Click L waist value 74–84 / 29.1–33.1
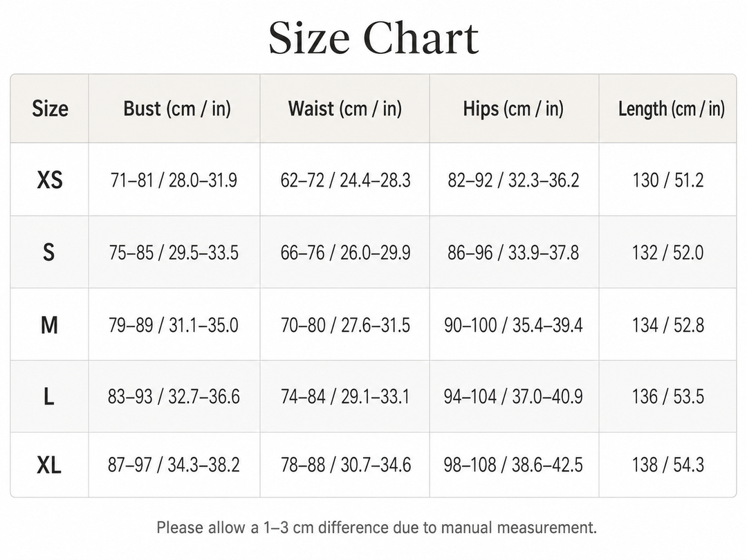 pyautogui.click(x=345, y=396)
